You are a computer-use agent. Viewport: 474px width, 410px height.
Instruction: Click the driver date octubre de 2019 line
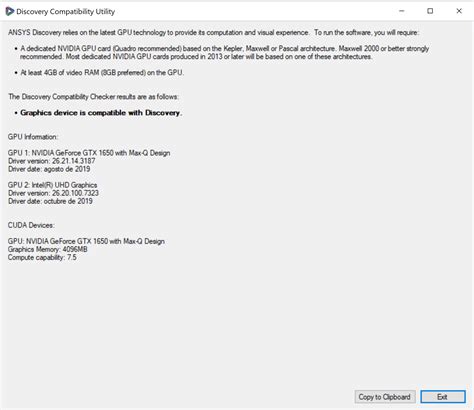tap(50, 201)
